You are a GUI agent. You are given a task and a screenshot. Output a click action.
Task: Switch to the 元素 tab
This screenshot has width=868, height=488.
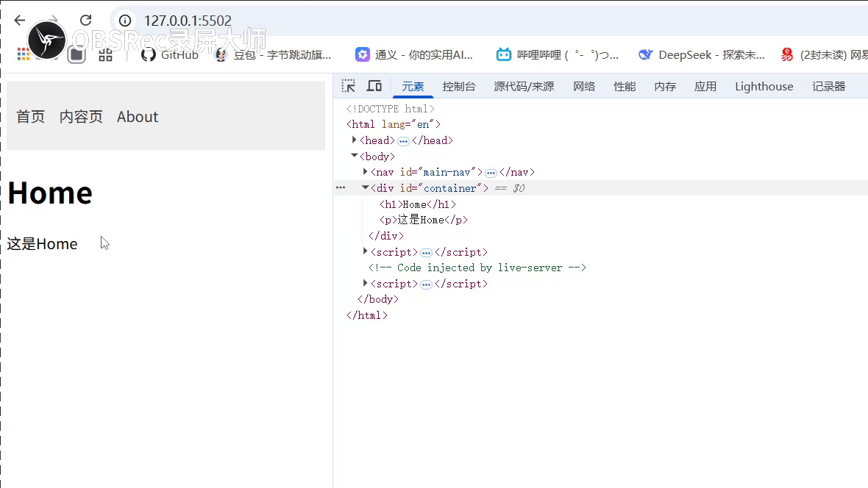pyautogui.click(x=413, y=86)
